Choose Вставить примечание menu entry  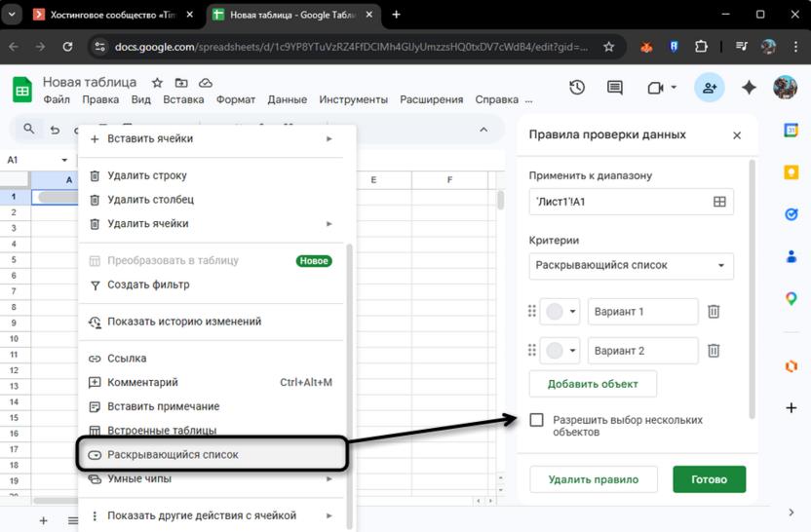coord(211,406)
